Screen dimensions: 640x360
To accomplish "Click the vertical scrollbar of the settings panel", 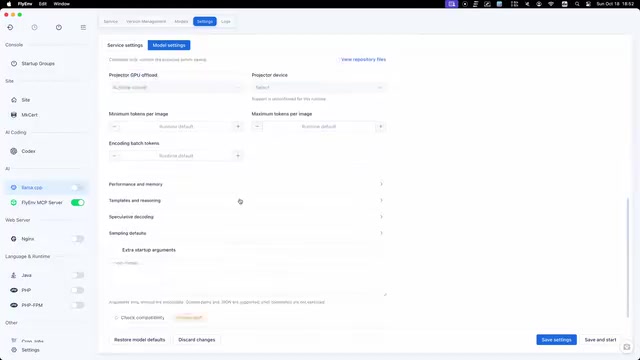I will coord(628,257).
